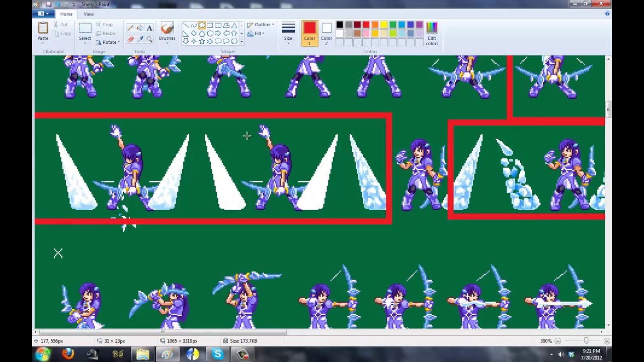
Task: Choose the Pentagon shape
Action: point(202,33)
